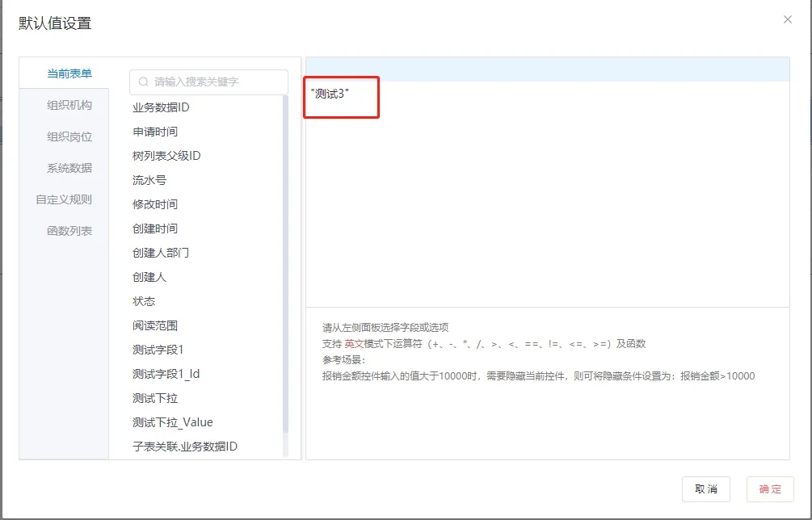Image resolution: width=812 pixels, height=520 pixels.
Task: Show the 函数列表 tab
Action: click(x=69, y=231)
